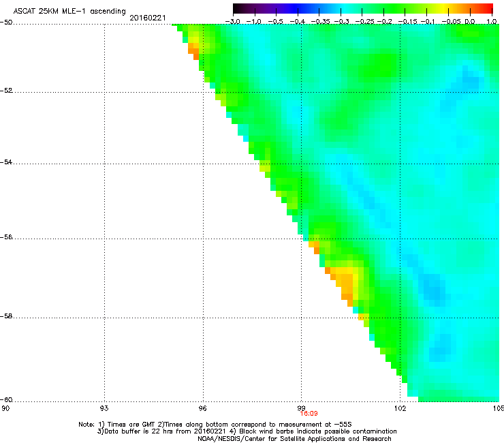This screenshot has height=443, width=504.
Task: Click the color scale label "-0.1"
Action: click(428, 21)
